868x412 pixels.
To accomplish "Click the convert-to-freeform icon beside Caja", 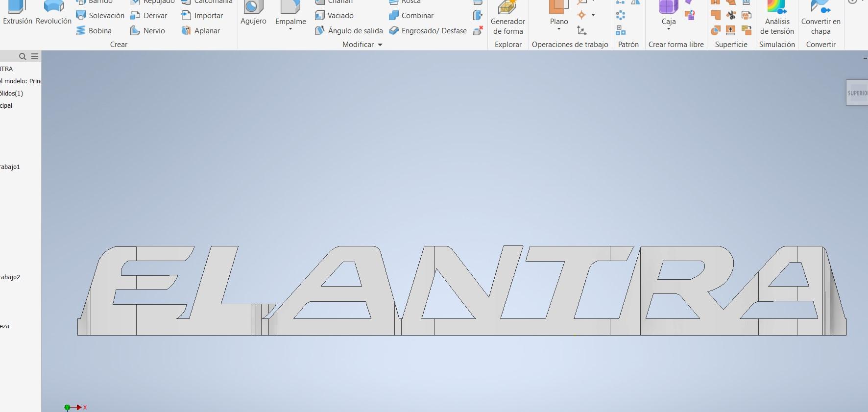I will click(690, 15).
